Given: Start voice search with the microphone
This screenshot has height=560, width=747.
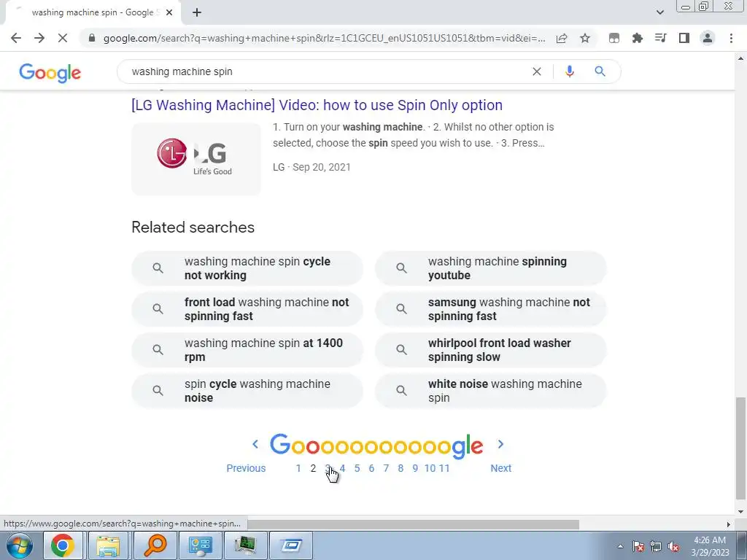Looking at the screenshot, I should coord(569,71).
